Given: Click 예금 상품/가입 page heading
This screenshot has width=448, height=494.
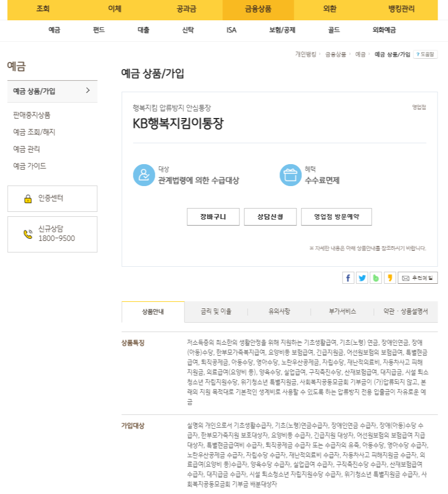Looking at the screenshot, I should (153, 74).
